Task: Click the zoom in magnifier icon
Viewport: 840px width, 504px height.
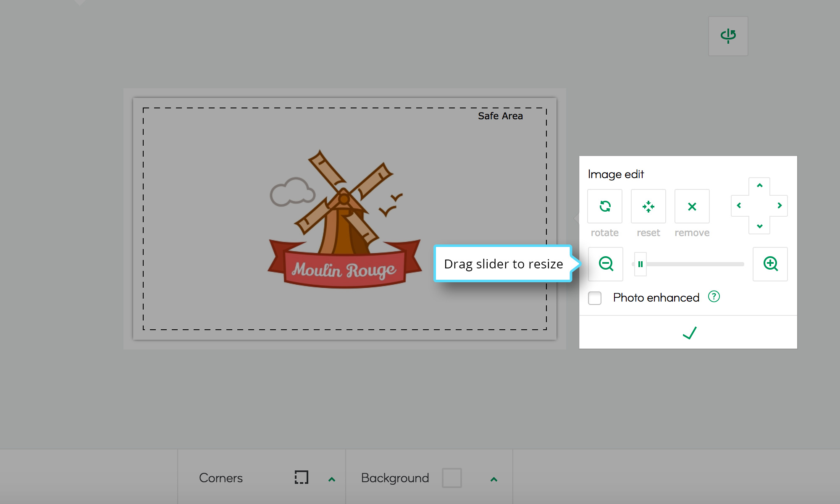Action: point(770,264)
